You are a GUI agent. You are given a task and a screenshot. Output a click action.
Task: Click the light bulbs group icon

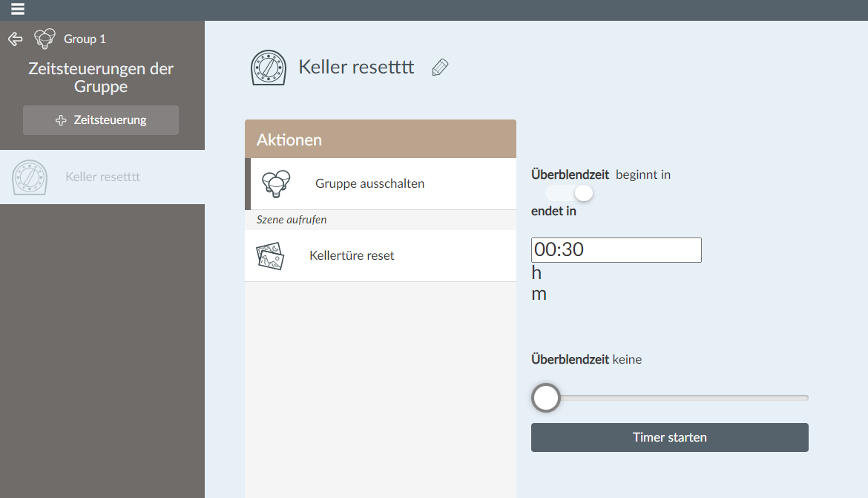pyautogui.click(x=275, y=183)
